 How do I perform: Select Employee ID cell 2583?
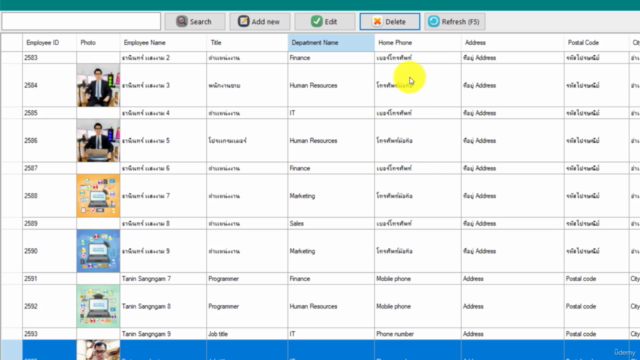pyautogui.click(x=49, y=58)
